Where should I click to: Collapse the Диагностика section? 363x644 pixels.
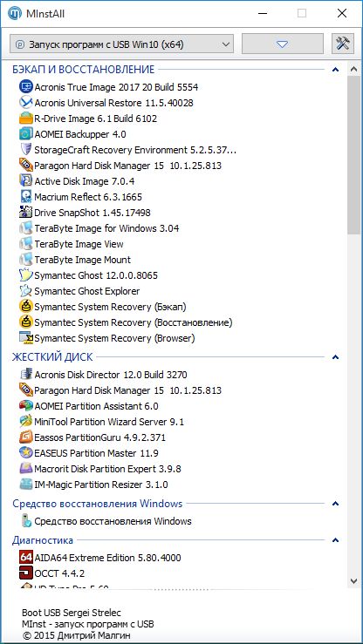tap(335, 540)
